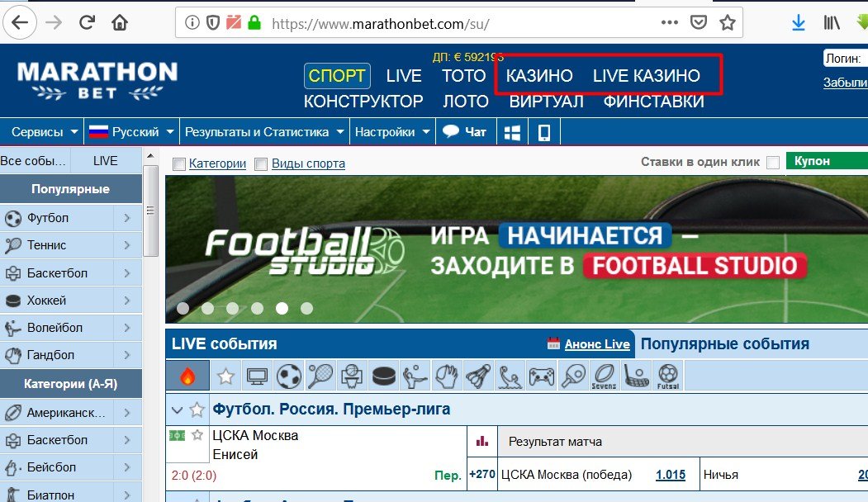Tick the Категории checkbox
This screenshot has width=868, height=502.
pyautogui.click(x=179, y=163)
